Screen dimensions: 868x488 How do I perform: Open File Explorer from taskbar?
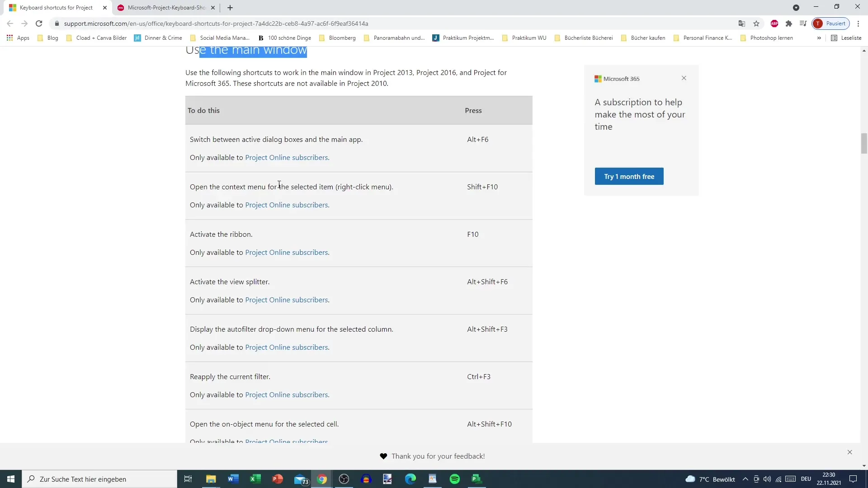(x=211, y=479)
